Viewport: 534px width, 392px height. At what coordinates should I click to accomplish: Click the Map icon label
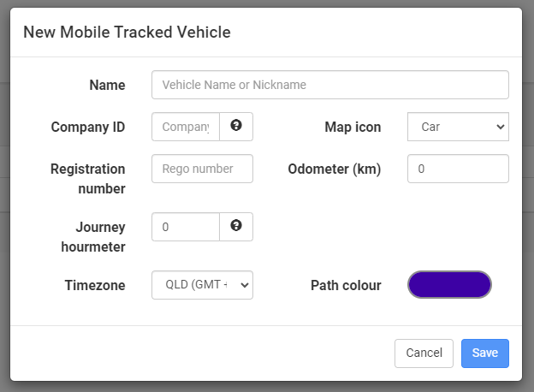353,127
